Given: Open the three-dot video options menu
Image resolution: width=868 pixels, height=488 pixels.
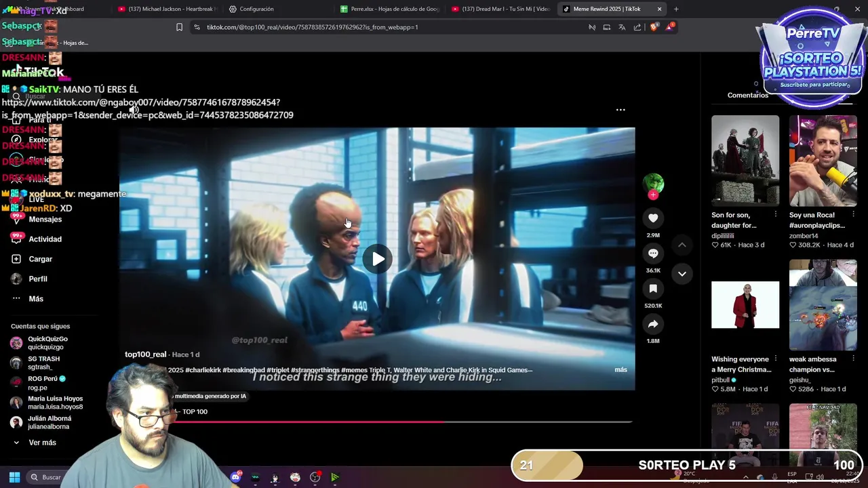Looking at the screenshot, I should 620,109.
